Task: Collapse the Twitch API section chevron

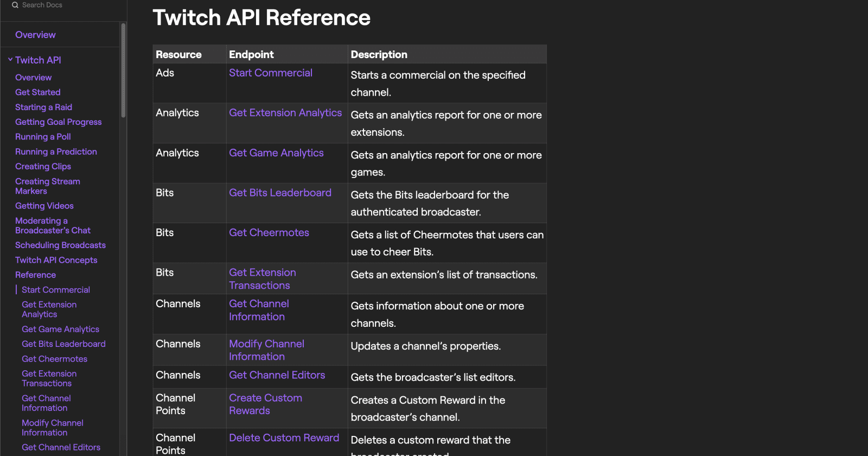Action: click(10, 60)
